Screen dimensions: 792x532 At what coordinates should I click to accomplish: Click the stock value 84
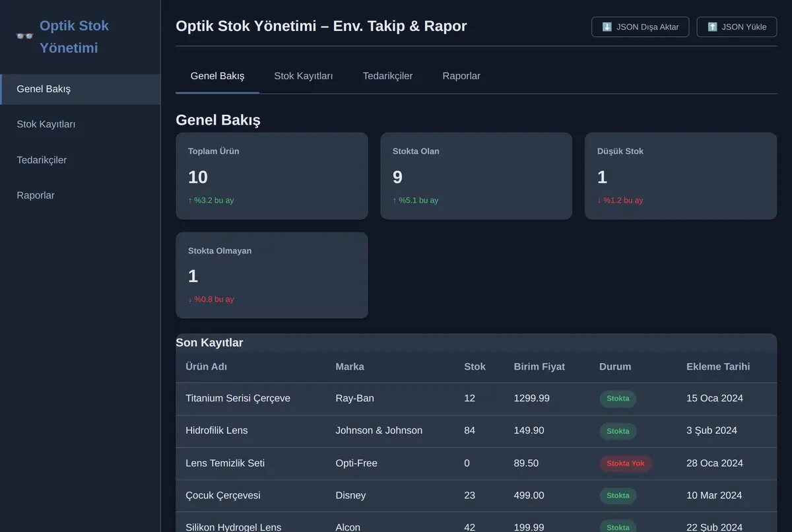click(469, 430)
